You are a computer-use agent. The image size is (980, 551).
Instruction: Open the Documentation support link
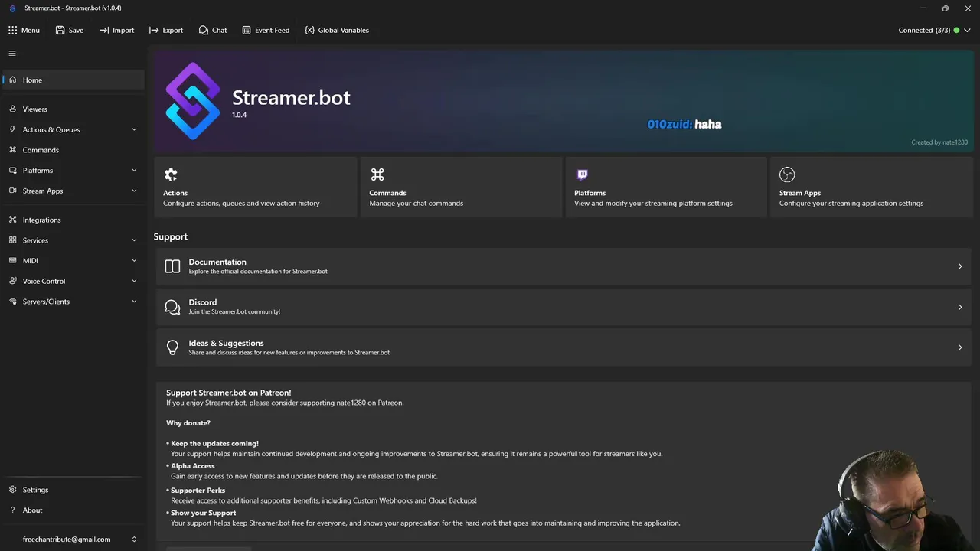click(x=563, y=266)
